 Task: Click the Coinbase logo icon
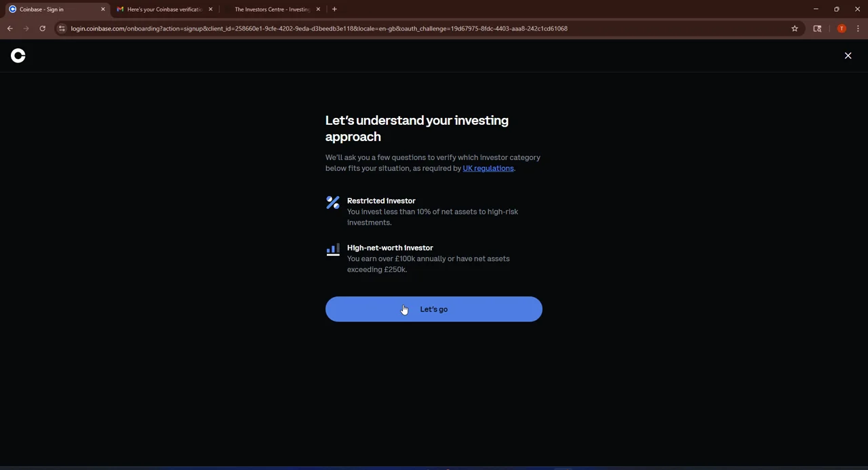click(18, 56)
